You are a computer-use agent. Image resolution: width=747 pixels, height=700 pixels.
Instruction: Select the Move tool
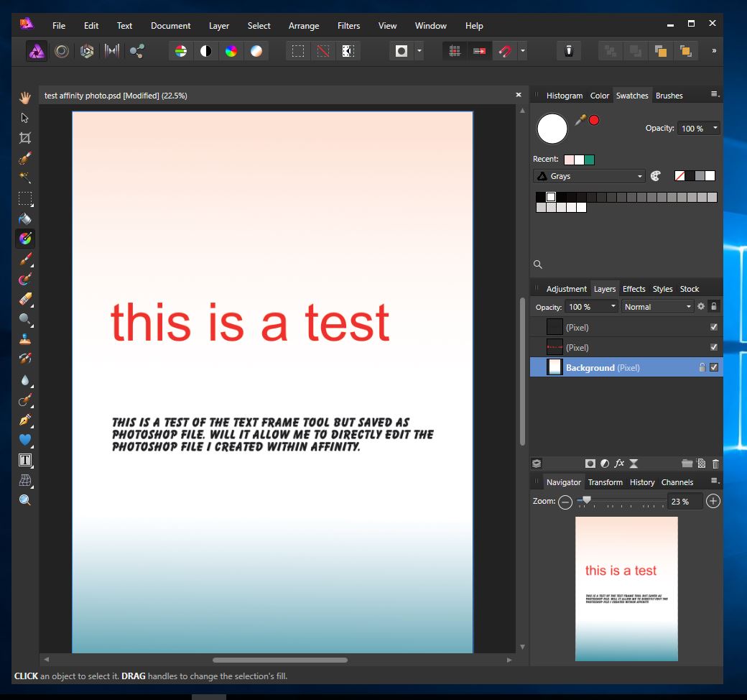coord(24,118)
